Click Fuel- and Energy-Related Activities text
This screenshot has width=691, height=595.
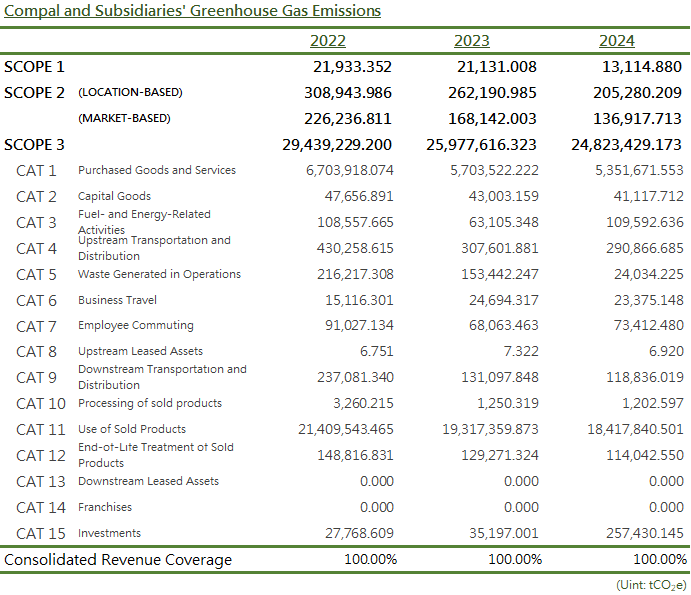[x=145, y=222]
